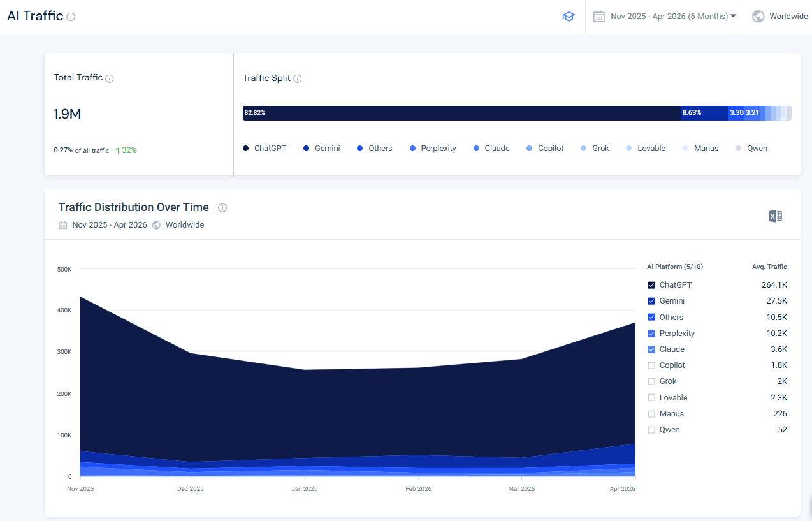
Task: Uncheck the Gemini platform checkbox
Action: (651, 301)
